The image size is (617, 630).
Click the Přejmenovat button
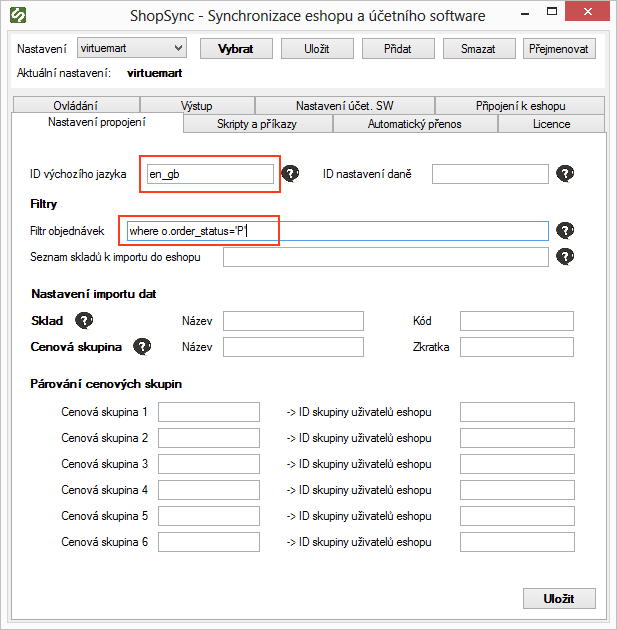pyautogui.click(x=559, y=49)
